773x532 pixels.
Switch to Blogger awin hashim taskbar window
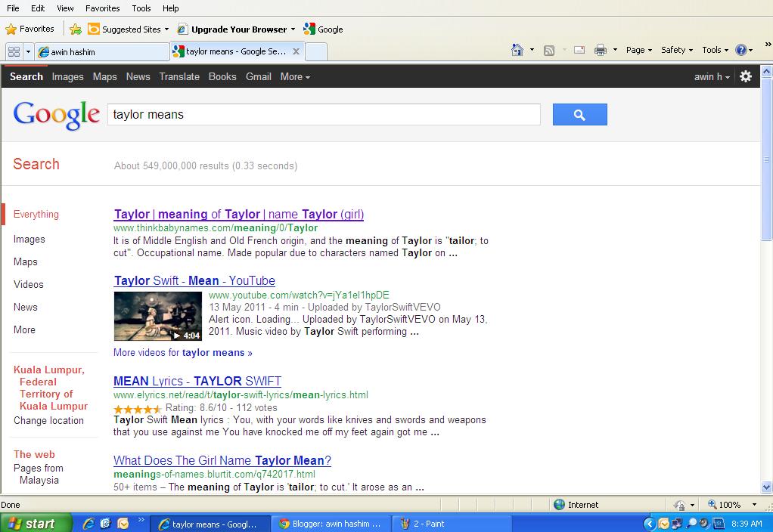[x=331, y=524]
